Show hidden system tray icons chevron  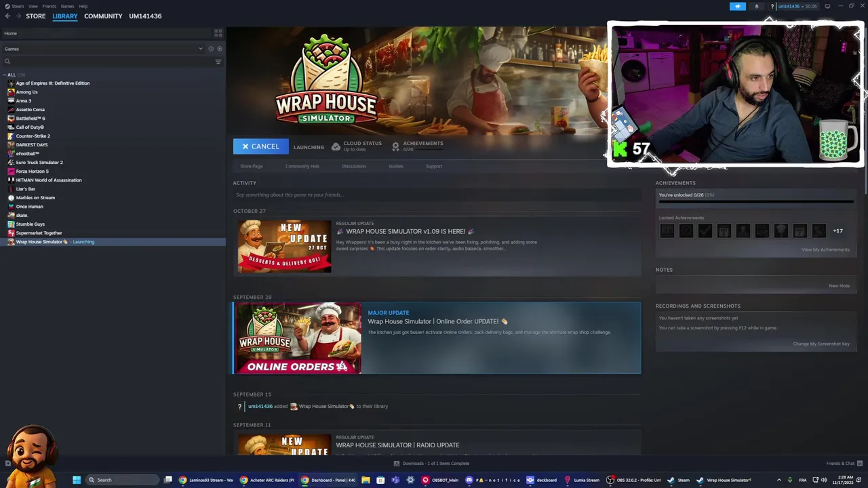click(x=779, y=480)
